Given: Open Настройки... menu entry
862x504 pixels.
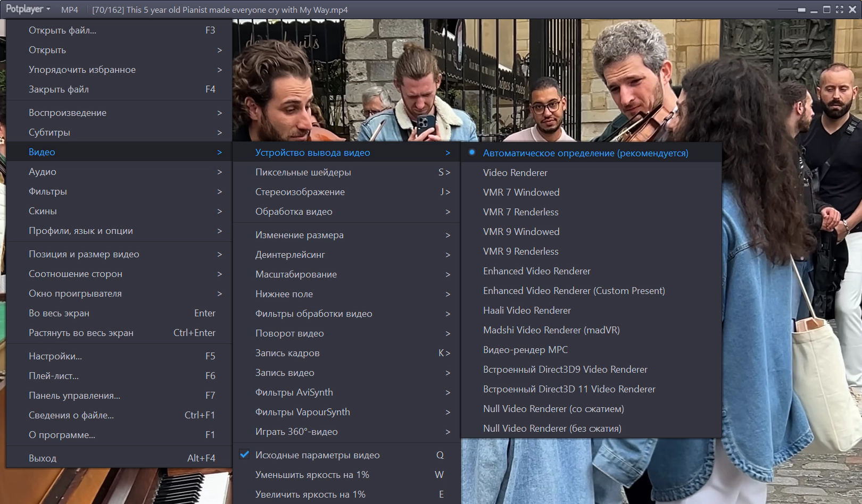Looking at the screenshot, I should pos(119,356).
